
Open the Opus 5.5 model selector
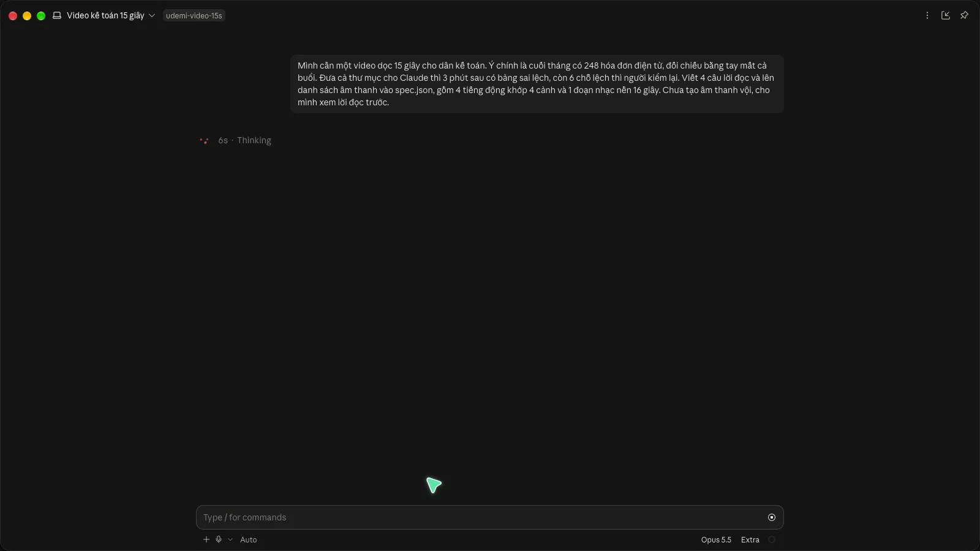(716, 539)
